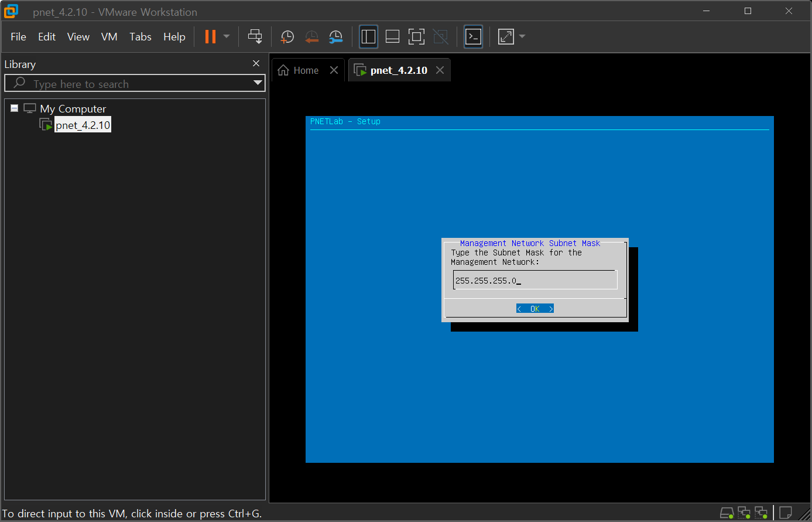This screenshot has width=812, height=522.
Task: Close the pnet_4.2.10 tab
Action: click(440, 70)
